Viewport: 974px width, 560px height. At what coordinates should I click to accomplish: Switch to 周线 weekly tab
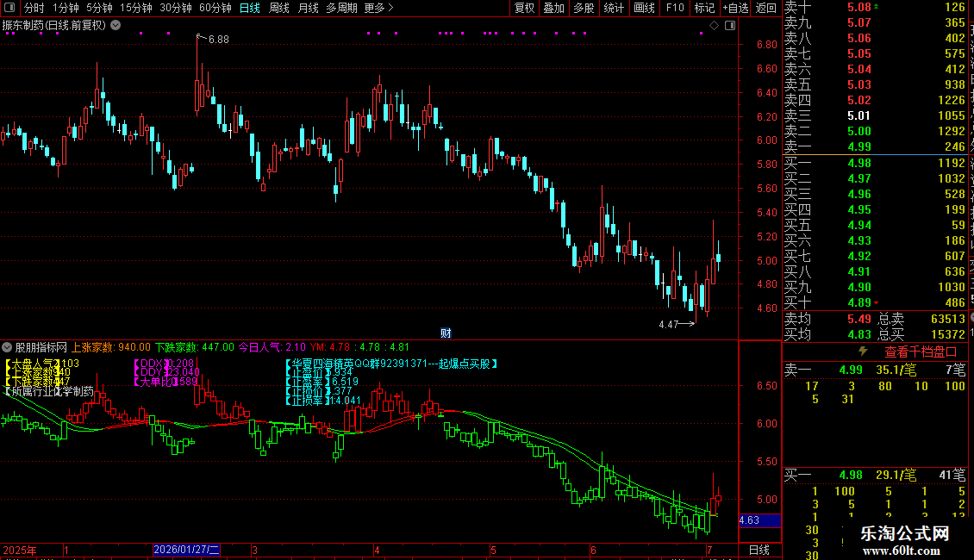pyautogui.click(x=279, y=8)
